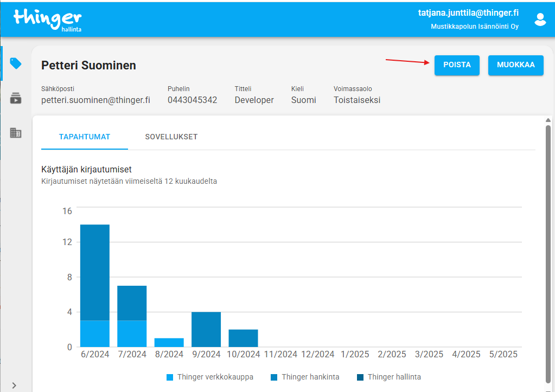Screen dimensions: 555x392
Task: Click the 6/2024 verkkokauppa bar segment
Action: [x=95, y=333]
